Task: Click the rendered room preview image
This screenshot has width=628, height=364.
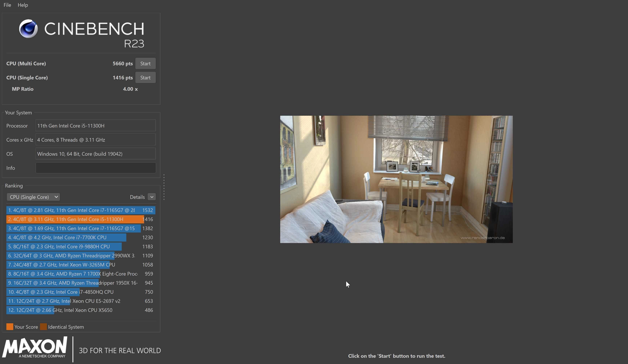Action: 396,179
